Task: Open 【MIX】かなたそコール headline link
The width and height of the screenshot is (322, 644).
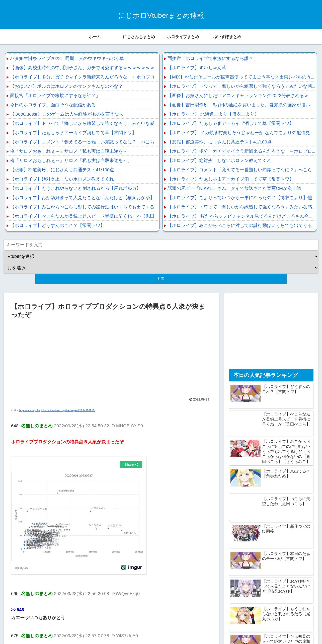Action: (x=240, y=77)
